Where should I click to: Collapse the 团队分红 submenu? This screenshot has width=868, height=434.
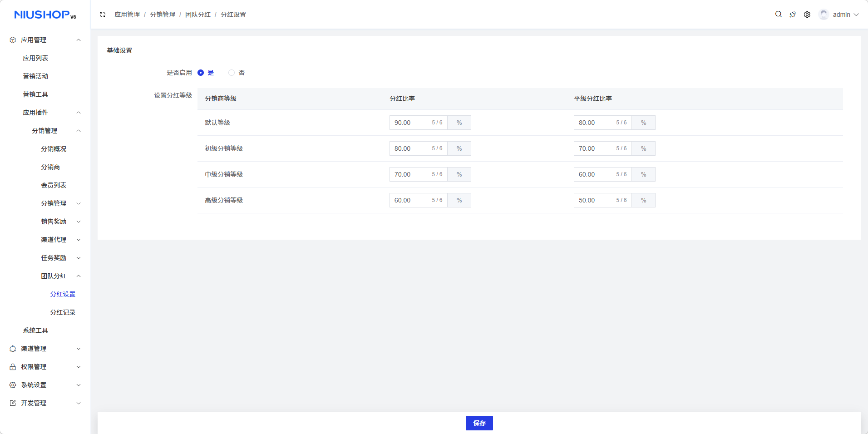pyautogui.click(x=79, y=276)
